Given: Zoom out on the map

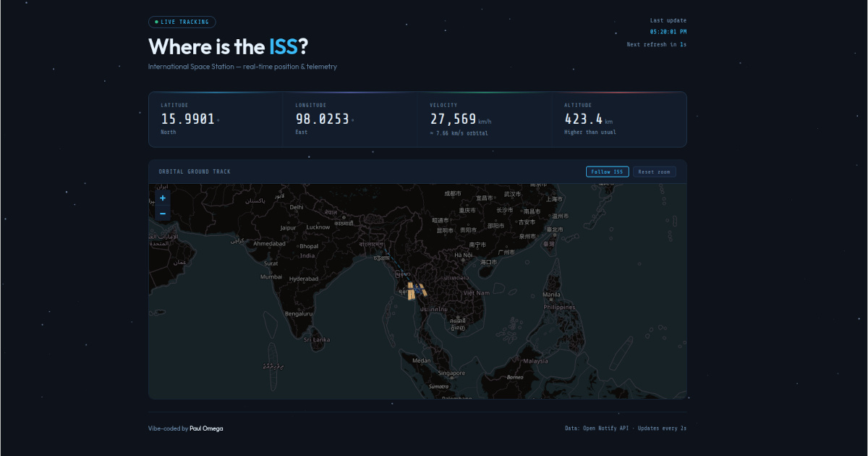Looking at the screenshot, I should pos(163,213).
